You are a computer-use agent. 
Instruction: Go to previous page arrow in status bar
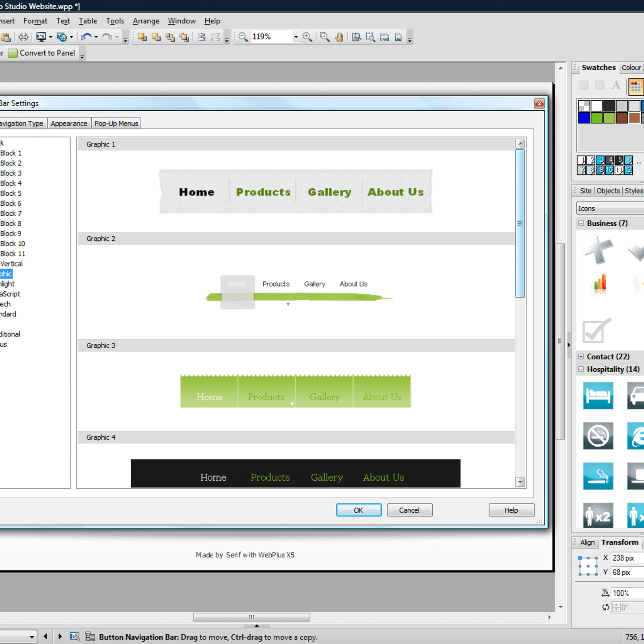point(45,636)
